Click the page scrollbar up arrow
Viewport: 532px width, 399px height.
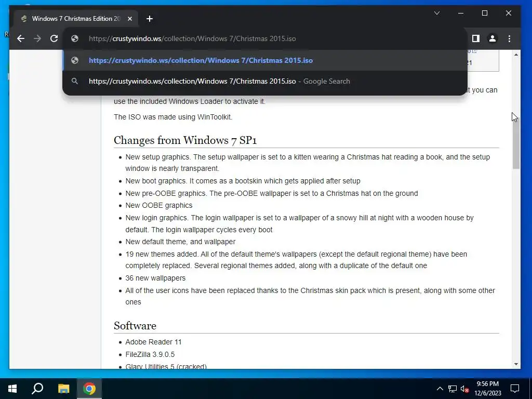[516, 55]
